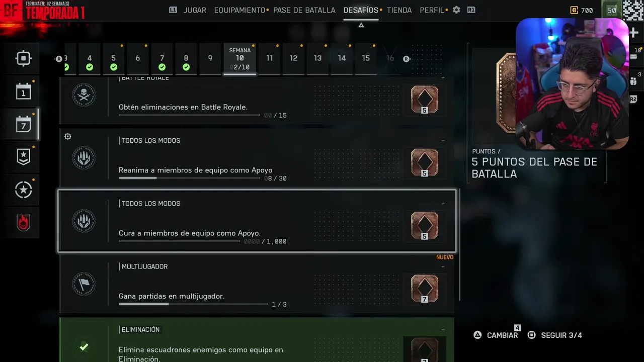Open the Tienda tab
Viewport: 644px width, 362px height.
(x=399, y=10)
